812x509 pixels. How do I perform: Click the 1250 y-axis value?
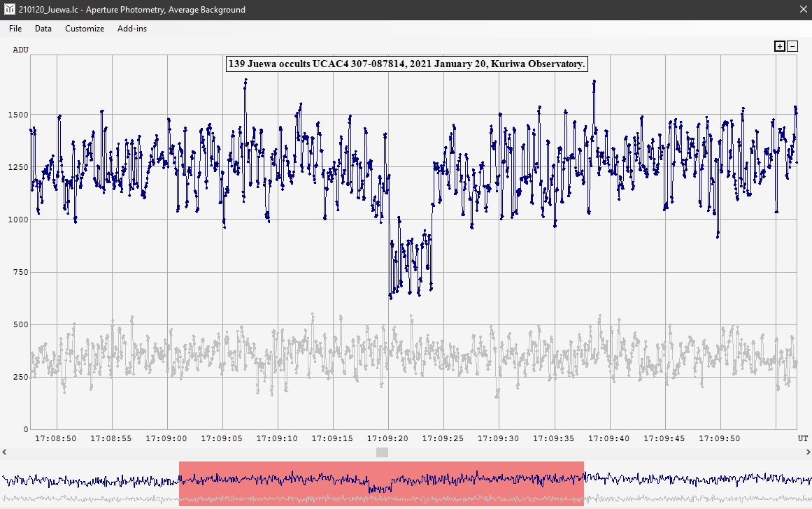(x=18, y=167)
